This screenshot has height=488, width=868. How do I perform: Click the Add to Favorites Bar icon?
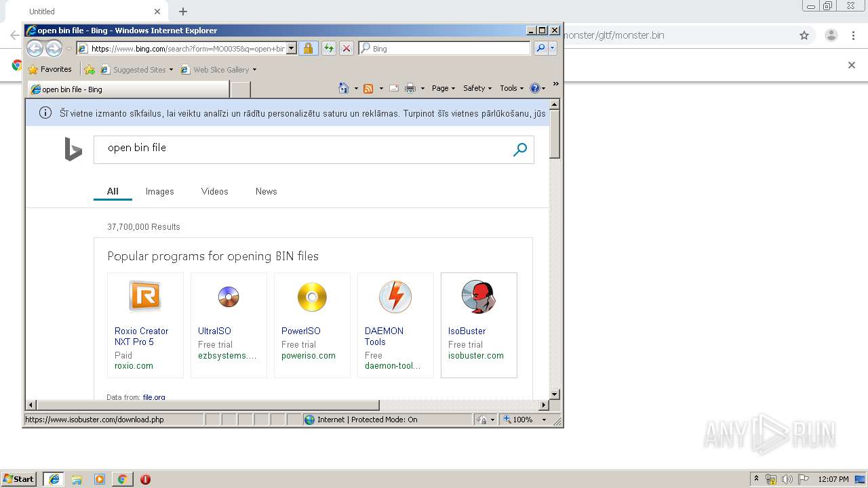point(89,69)
